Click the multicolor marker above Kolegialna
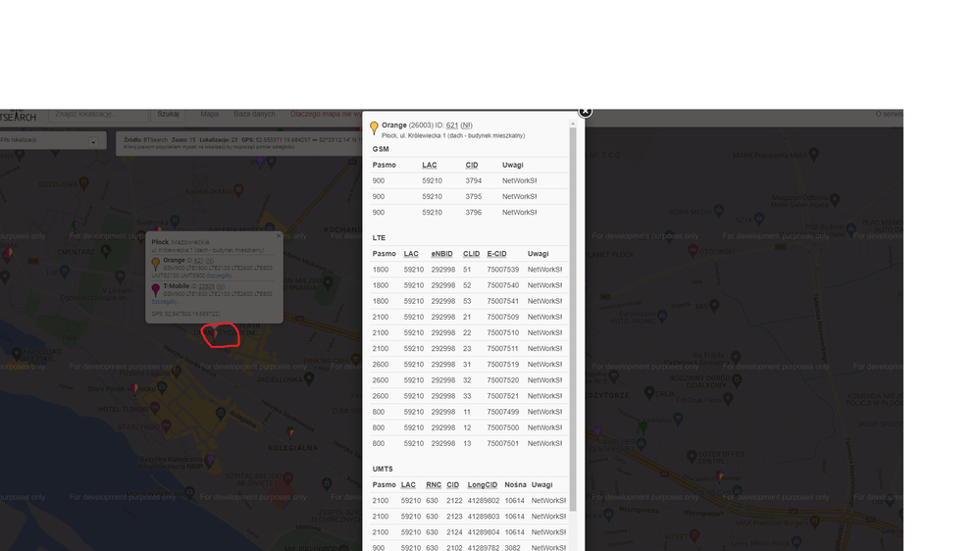 [290, 431]
